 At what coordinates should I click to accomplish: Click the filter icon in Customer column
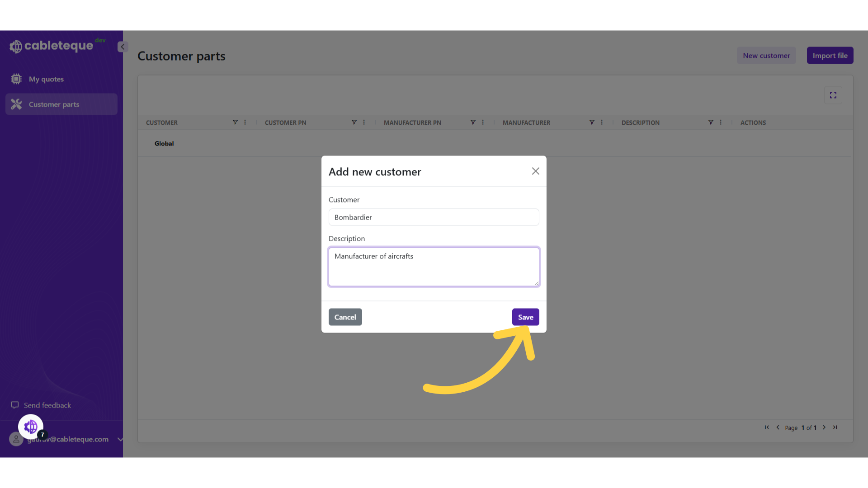[x=235, y=122]
